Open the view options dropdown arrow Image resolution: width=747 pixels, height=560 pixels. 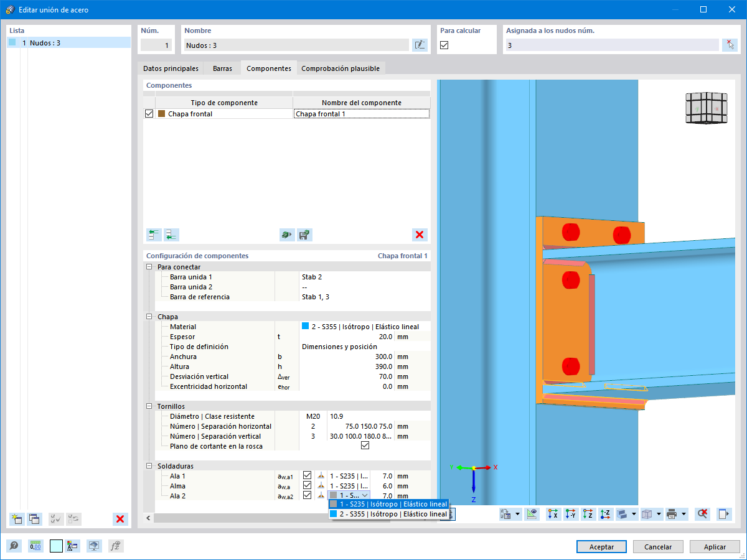pyautogui.click(x=518, y=514)
